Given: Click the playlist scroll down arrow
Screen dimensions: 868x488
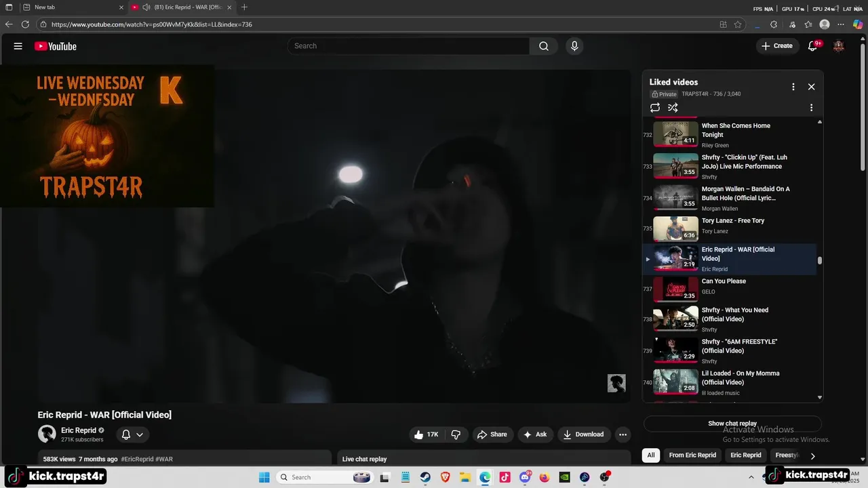Looking at the screenshot, I should pos(820,398).
